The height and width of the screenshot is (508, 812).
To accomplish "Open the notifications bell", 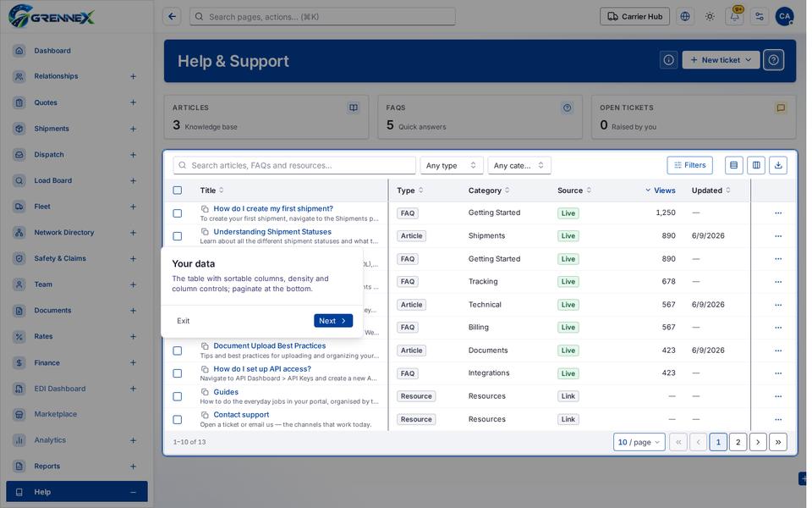I will [x=734, y=17].
